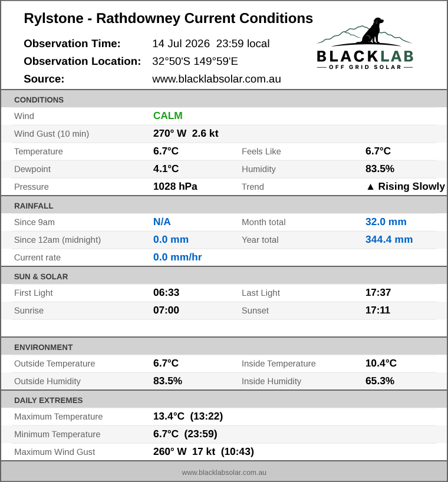Image resolution: width=448 pixels, height=482 pixels.
Task: Click the current rate 0.0 mm/hr
Action: (177, 257)
